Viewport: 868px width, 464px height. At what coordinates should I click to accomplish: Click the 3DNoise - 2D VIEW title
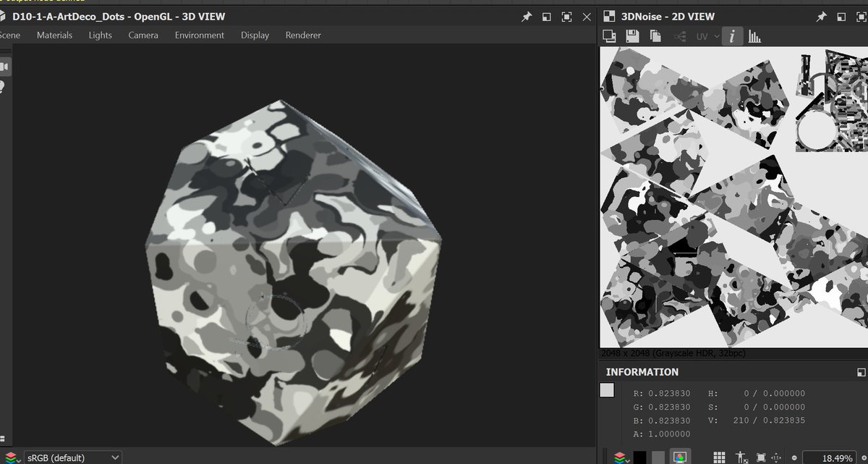pyautogui.click(x=668, y=17)
